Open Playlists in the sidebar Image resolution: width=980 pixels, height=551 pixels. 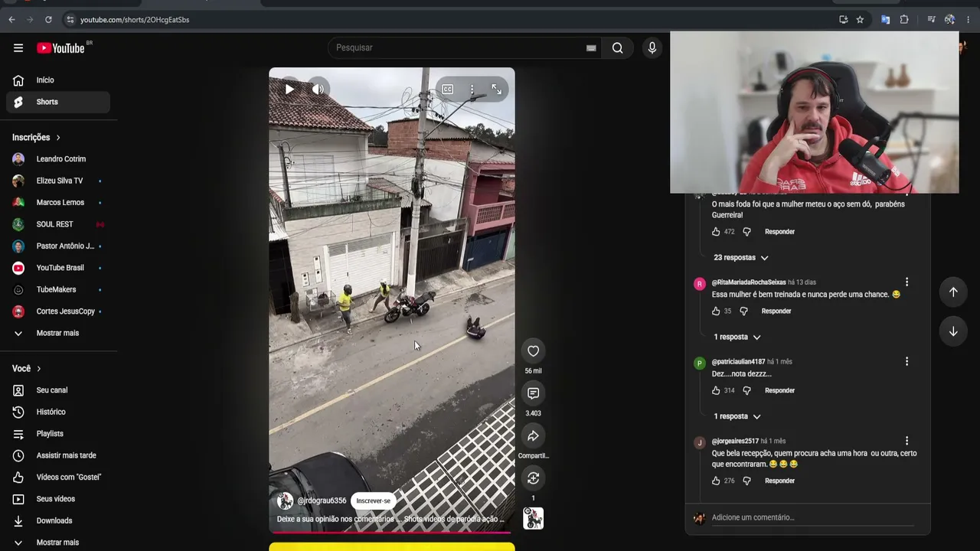point(58,434)
